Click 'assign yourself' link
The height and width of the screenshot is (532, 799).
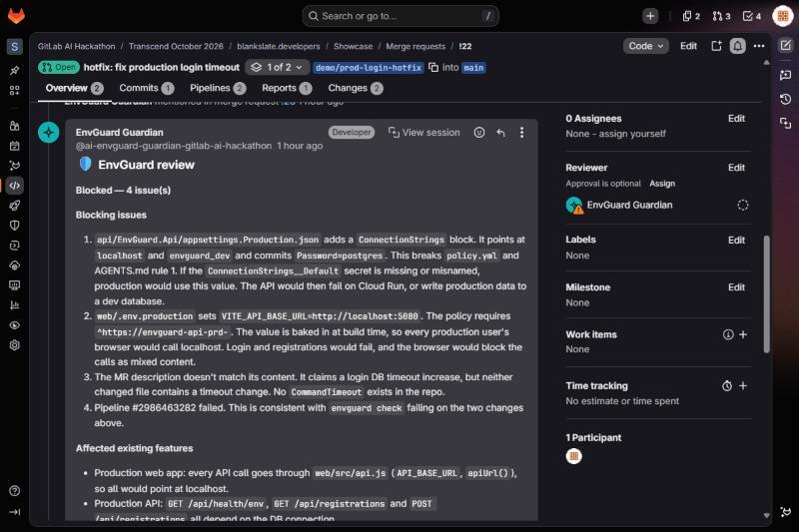(632, 134)
